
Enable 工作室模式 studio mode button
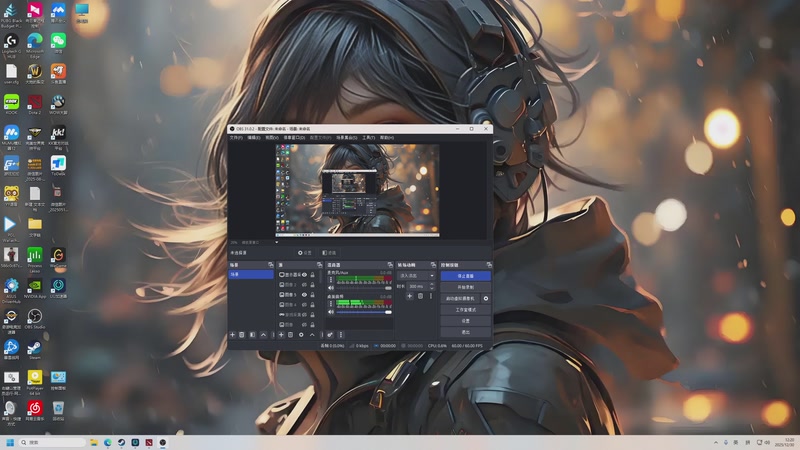click(465, 310)
